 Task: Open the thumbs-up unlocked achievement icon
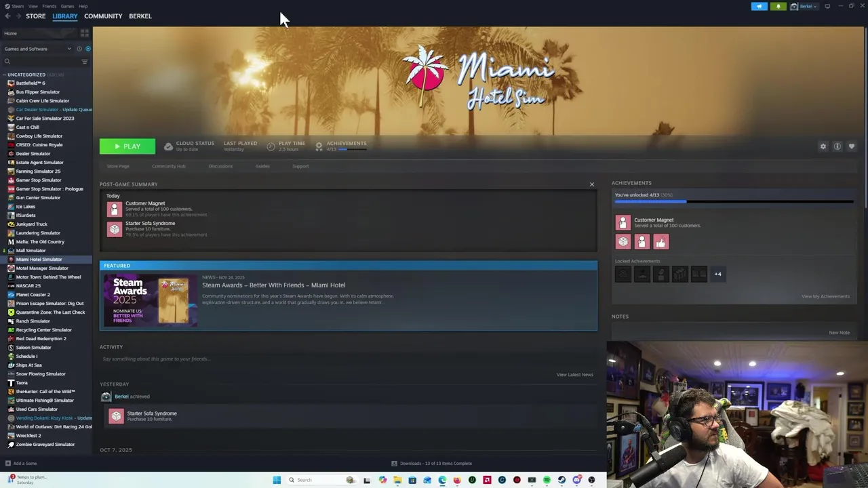coord(660,242)
